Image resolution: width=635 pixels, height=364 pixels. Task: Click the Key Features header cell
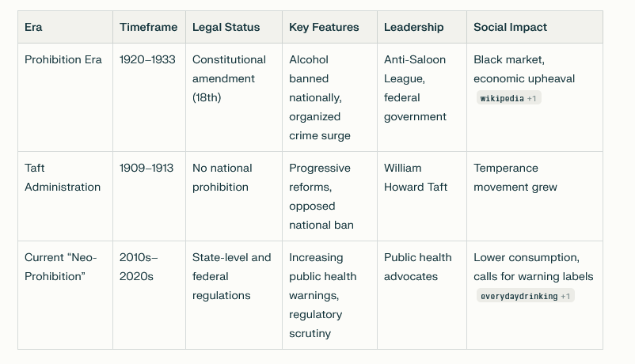[329, 27]
